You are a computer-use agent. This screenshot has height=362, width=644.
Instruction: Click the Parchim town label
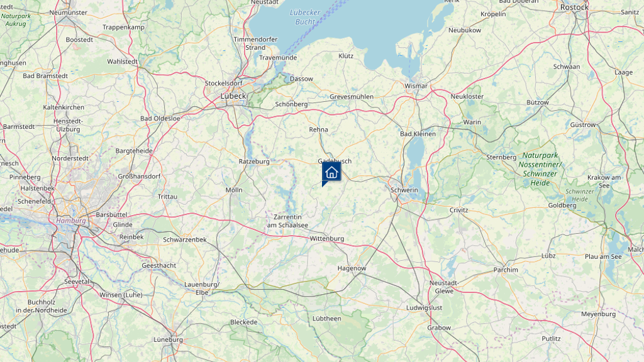pos(506,270)
